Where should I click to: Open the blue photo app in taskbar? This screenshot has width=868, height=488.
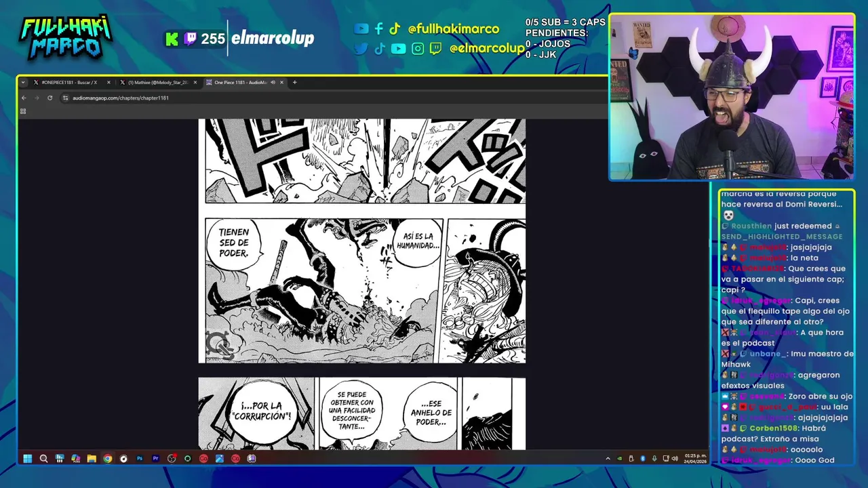point(220,458)
